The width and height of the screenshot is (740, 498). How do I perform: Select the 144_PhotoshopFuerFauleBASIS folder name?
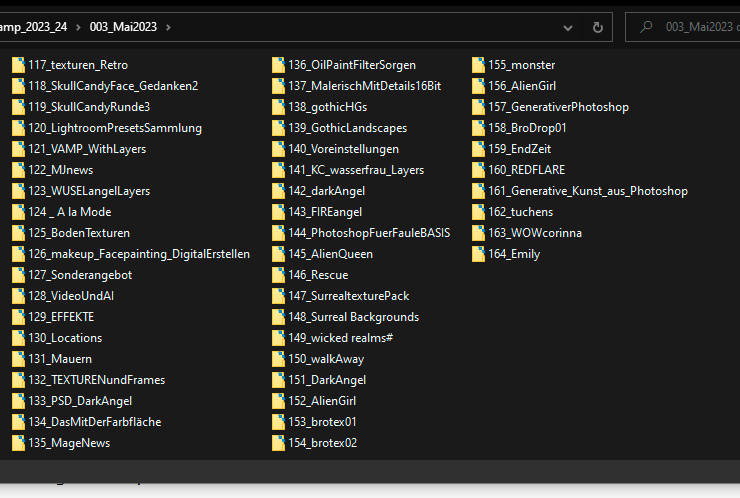click(369, 233)
